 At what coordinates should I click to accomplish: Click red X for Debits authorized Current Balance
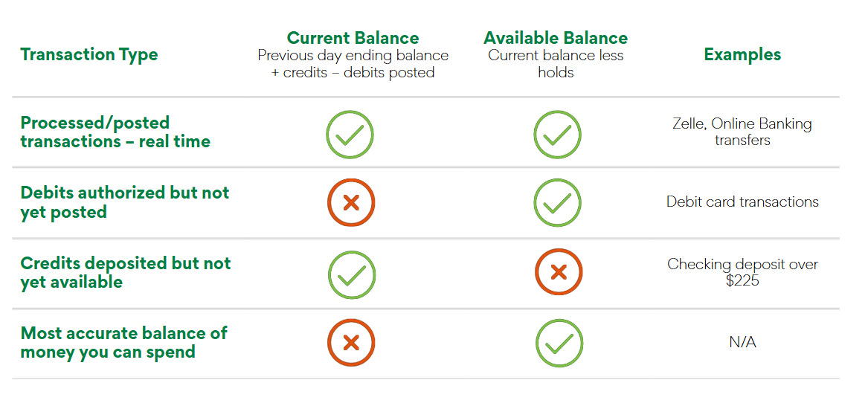coord(351,203)
